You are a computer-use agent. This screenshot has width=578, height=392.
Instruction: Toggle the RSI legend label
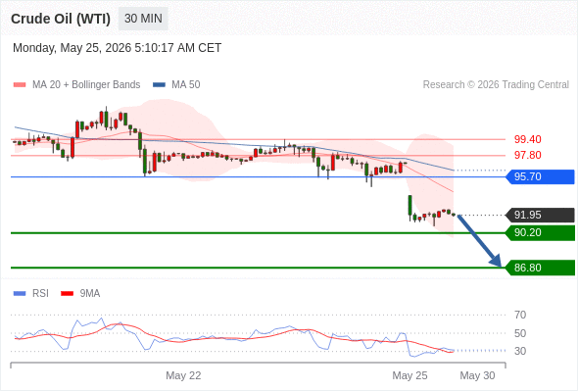(x=40, y=294)
